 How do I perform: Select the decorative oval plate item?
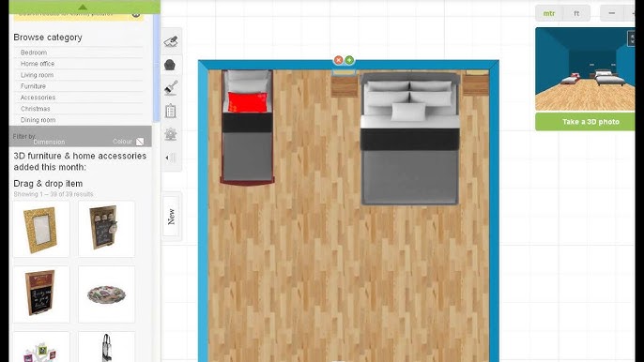click(106, 294)
